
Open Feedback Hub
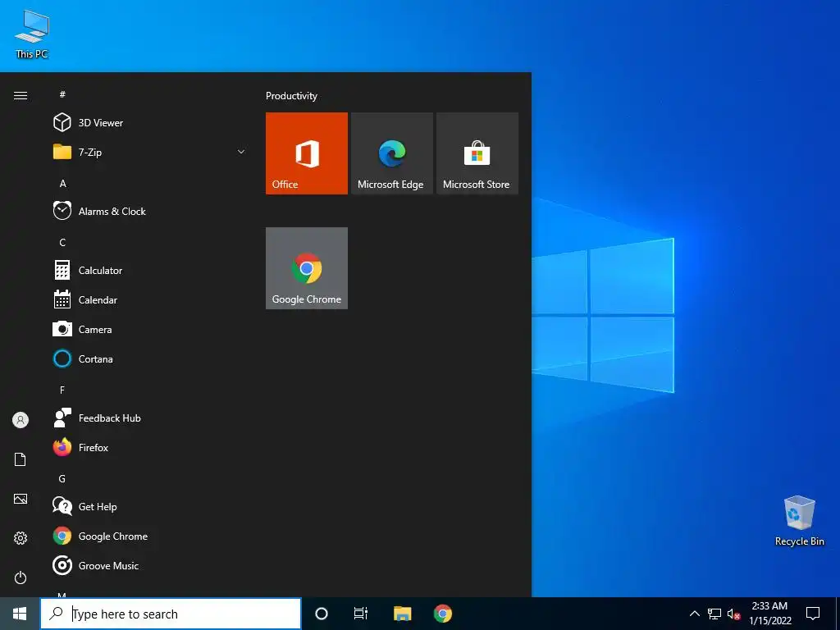click(x=150, y=418)
